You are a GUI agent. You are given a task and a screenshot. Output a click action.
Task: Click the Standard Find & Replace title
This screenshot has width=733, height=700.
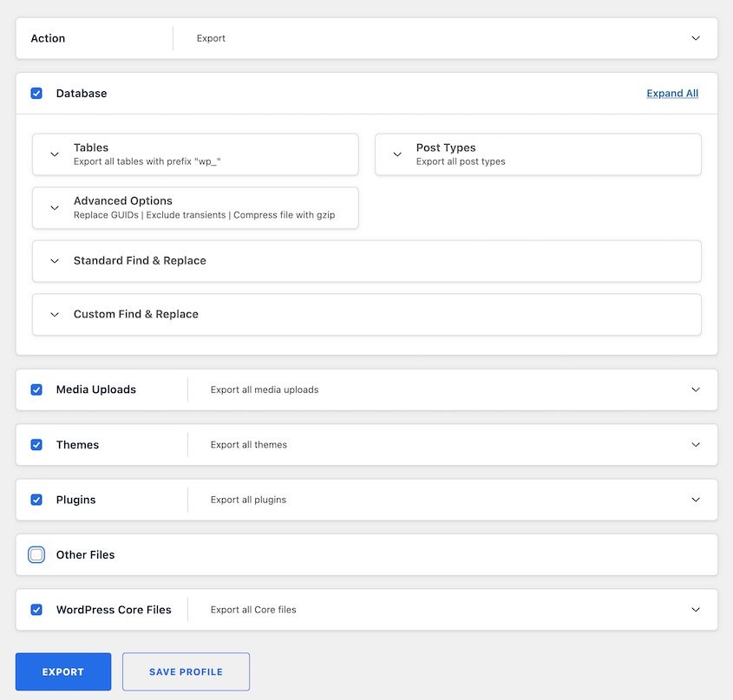(x=140, y=261)
